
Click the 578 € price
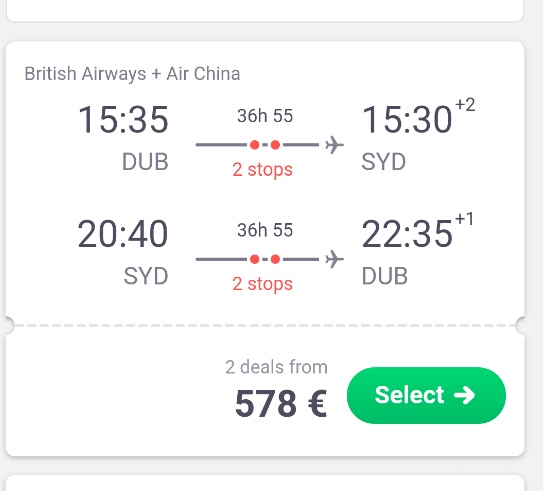(x=281, y=403)
